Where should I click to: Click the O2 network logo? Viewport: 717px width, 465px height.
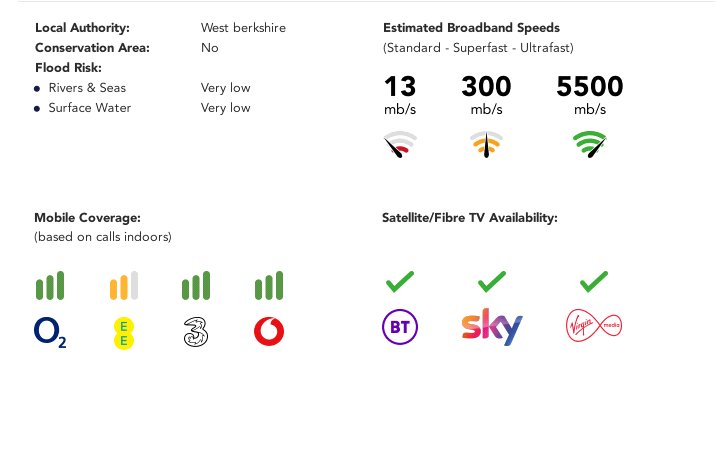coord(50,332)
